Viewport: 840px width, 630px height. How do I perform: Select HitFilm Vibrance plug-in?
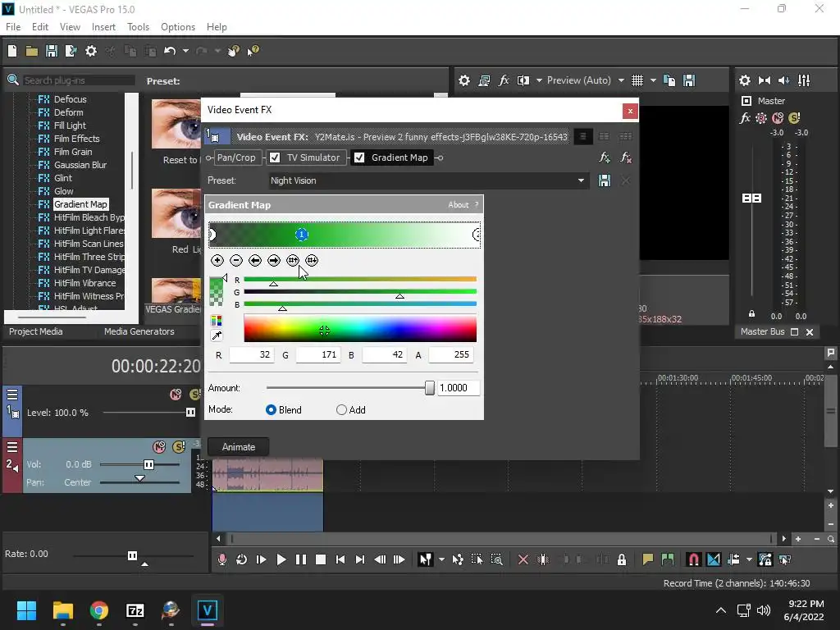[x=84, y=283]
